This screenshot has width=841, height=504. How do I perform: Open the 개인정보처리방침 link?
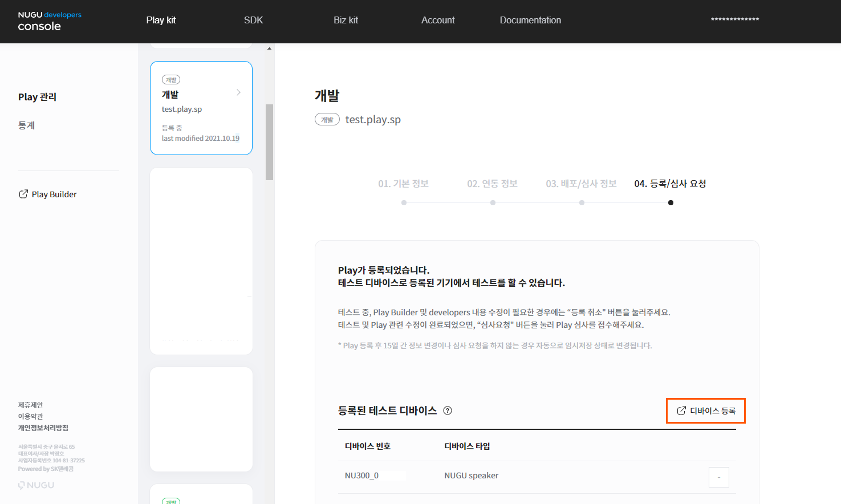coord(43,428)
